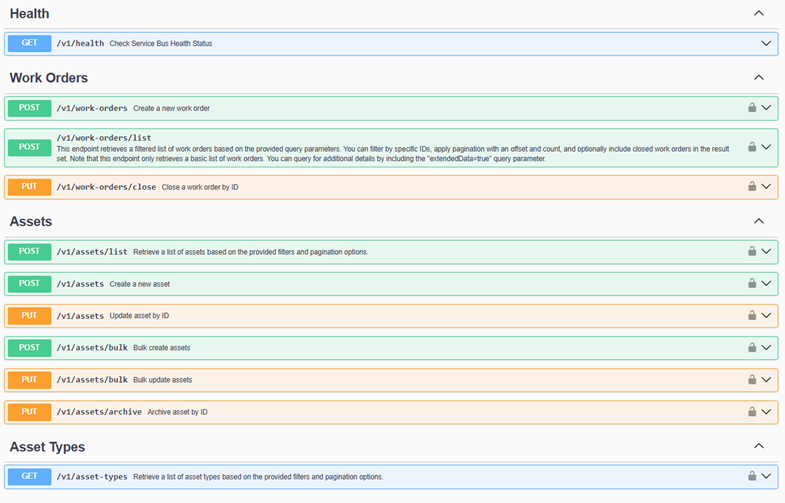Screen dimensions: 785x503
Task: Click lock icon on Archive asset by ID row
Action: coord(751,412)
